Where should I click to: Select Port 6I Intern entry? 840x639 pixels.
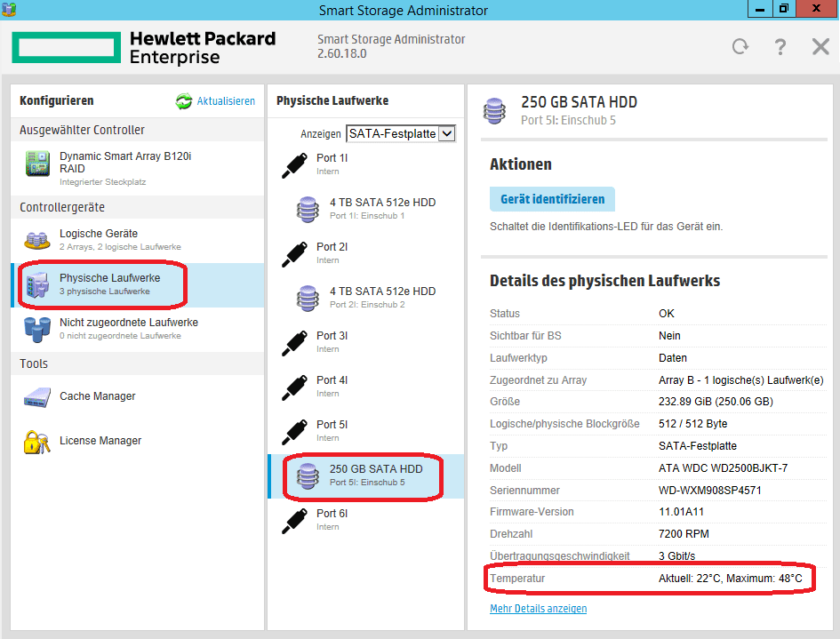[366, 520]
